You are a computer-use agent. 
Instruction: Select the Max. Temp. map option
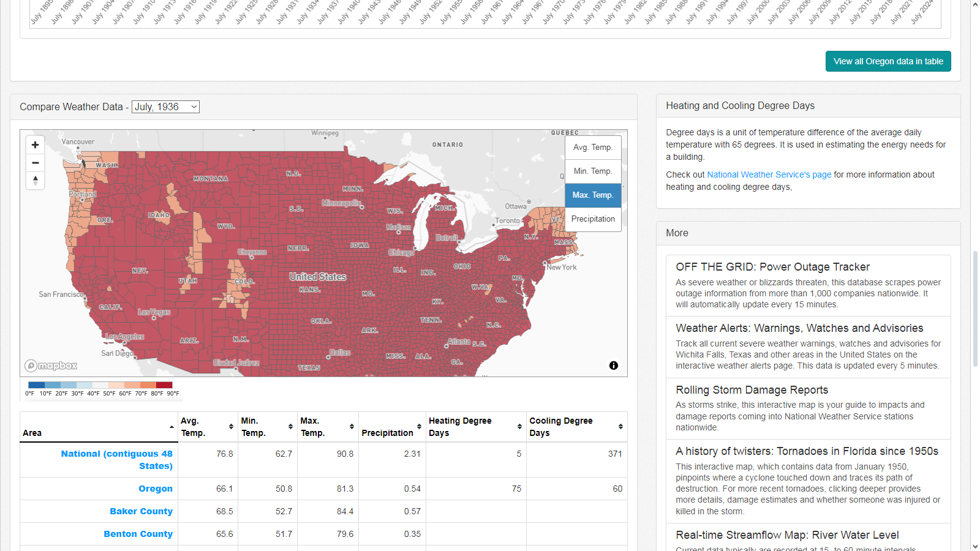(592, 195)
